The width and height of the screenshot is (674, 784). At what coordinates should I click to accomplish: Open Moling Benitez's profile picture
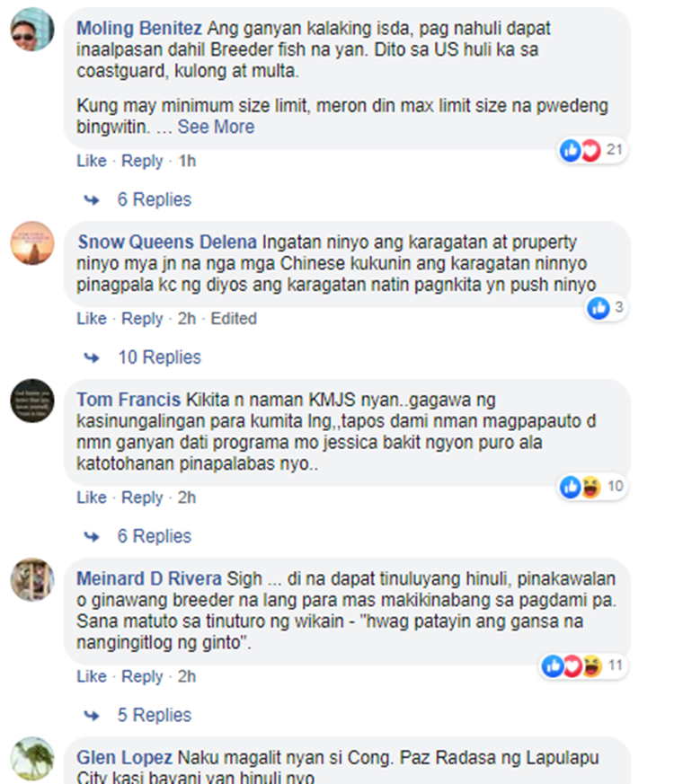tap(32, 30)
